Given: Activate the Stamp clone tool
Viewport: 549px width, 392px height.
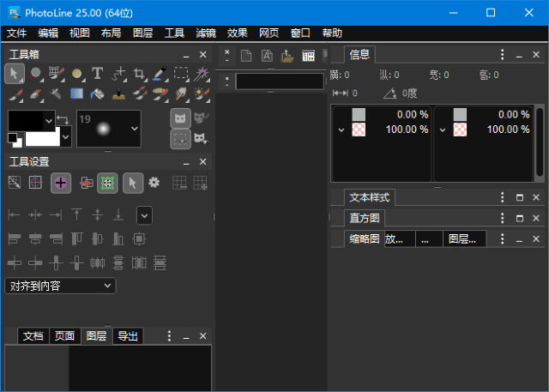Looking at the screenshot, I should 118,93.
